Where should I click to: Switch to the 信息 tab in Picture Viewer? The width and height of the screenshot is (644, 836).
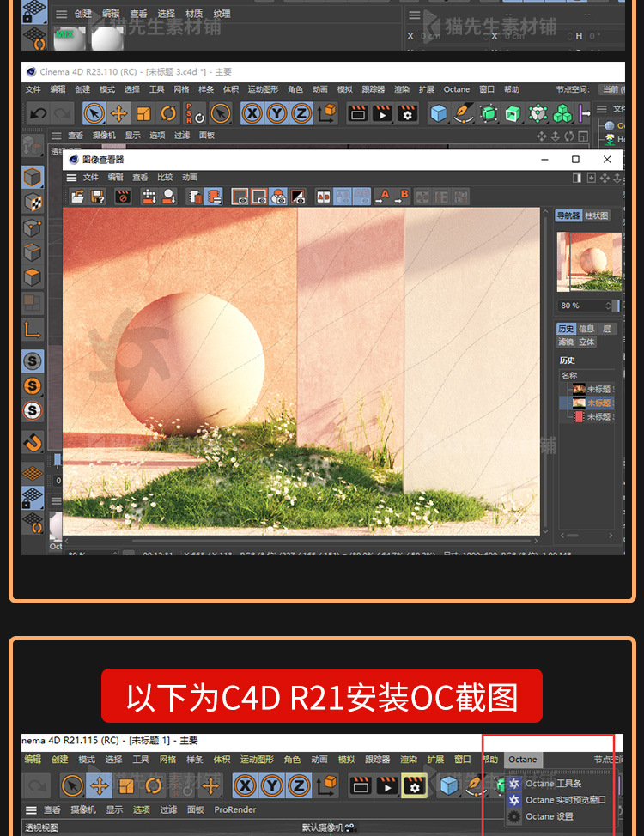586,329
